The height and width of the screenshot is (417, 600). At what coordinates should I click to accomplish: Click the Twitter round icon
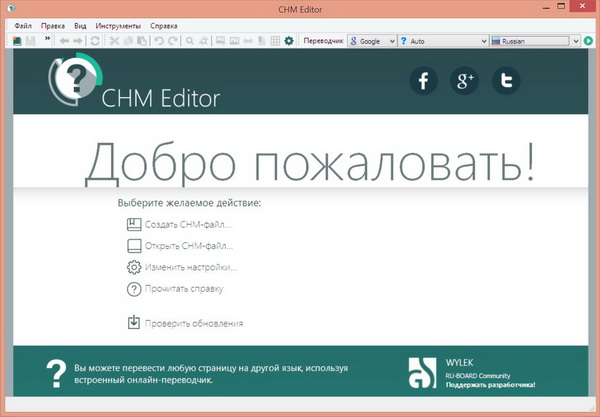pyautogui.click(x=507, y=82)
